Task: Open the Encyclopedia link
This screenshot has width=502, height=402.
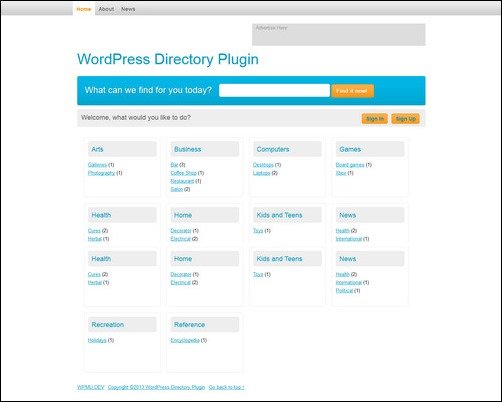Action: (x=185, y=340)
